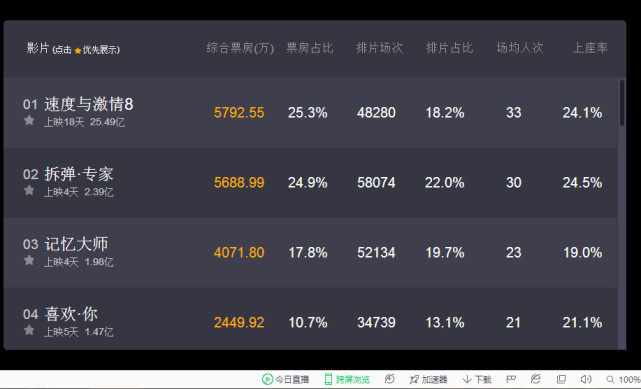Click screening count 34739

tap(376, 322)
